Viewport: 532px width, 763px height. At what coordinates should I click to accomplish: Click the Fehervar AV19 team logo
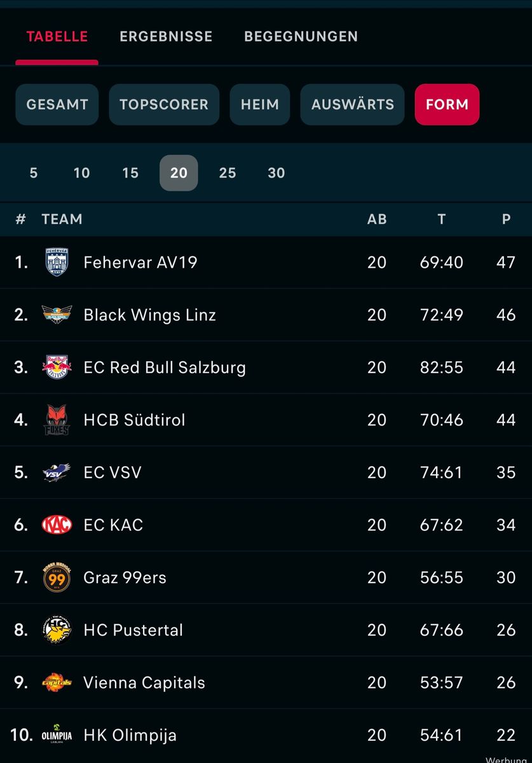click(57, 262)
